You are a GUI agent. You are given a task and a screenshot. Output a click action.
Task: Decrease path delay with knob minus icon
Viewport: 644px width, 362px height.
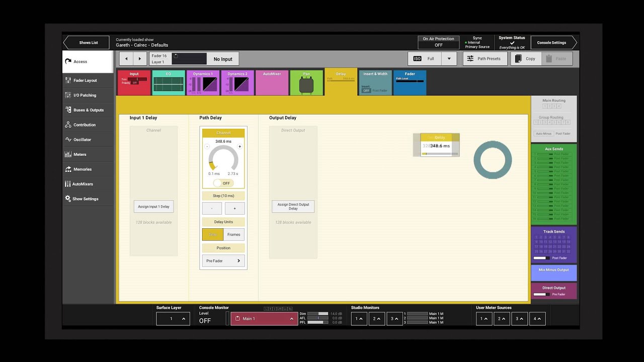207,147
